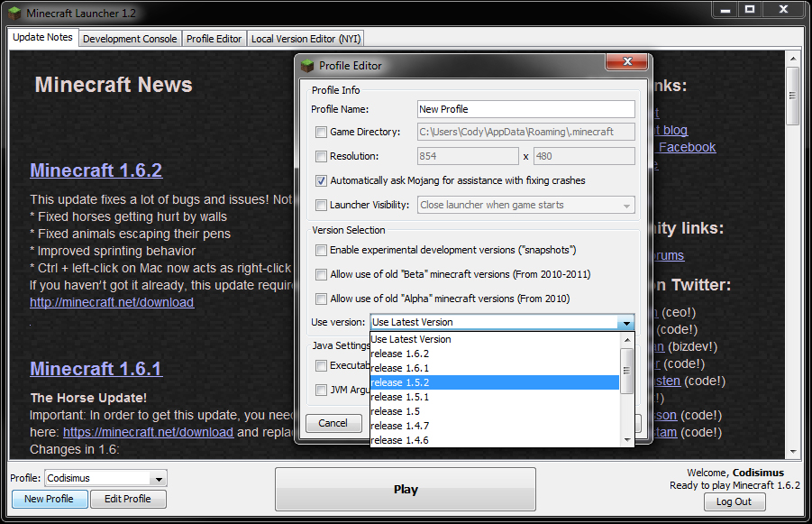Click the Edit Profile button
The image size is (812, 524).
(x=128, y=499)
